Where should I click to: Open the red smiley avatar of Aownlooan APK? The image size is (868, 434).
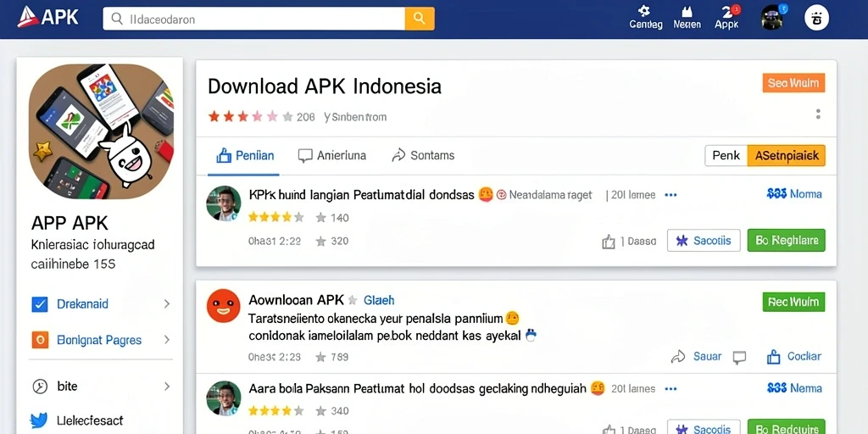click(224, 306)
